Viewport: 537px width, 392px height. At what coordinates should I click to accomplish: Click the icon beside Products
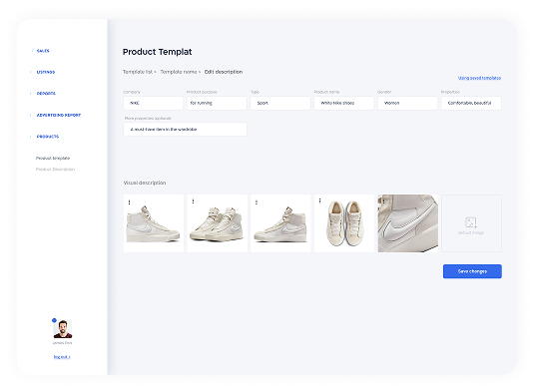tap(31, 137)
